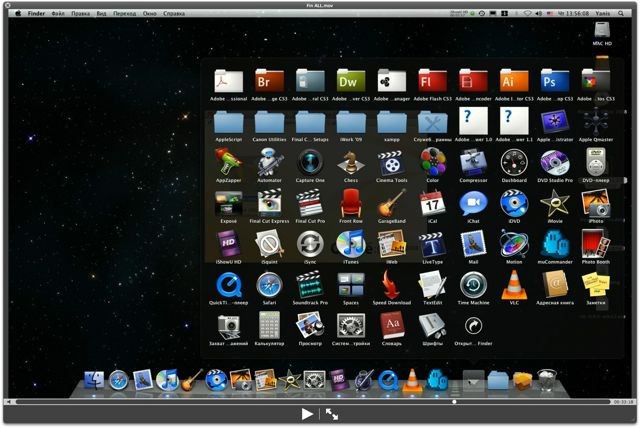Open the Photoshop CS3 folder icon
Image resolution: width=640 pixels, height=428 pixels.
tap(555, 81)
